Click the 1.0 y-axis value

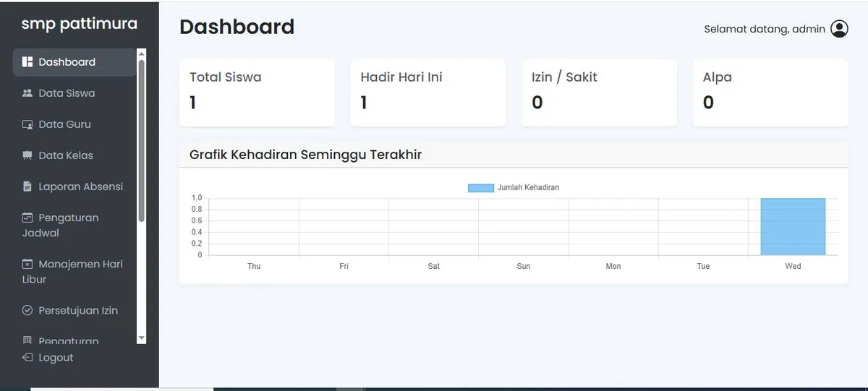(197, 198)
